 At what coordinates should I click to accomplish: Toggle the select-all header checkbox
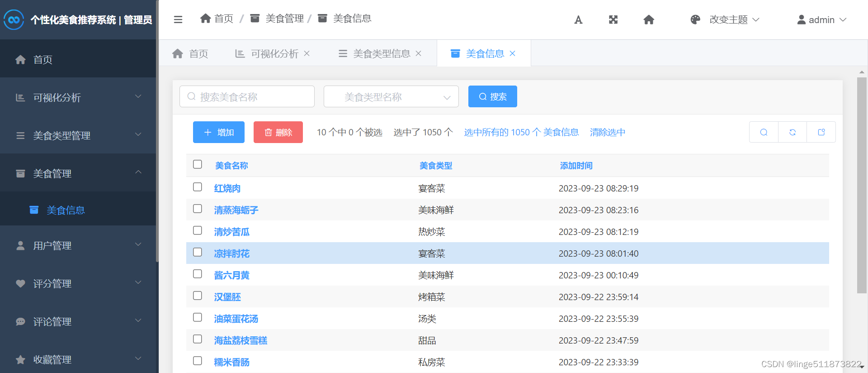point(198,164)
